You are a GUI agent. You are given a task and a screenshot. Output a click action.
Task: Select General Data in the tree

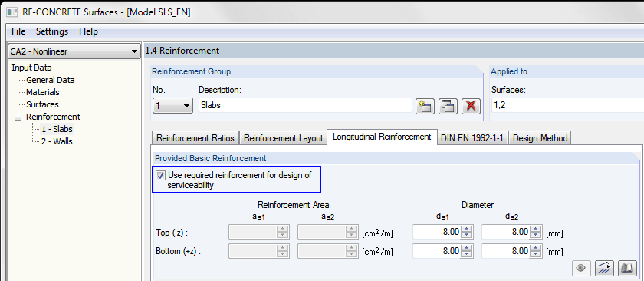click(x=51, y=80)
